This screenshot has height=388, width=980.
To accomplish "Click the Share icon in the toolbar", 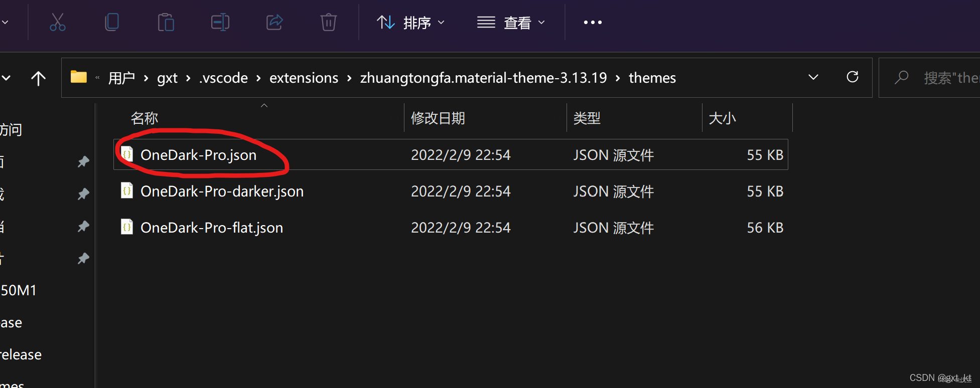I will [274, 22].
